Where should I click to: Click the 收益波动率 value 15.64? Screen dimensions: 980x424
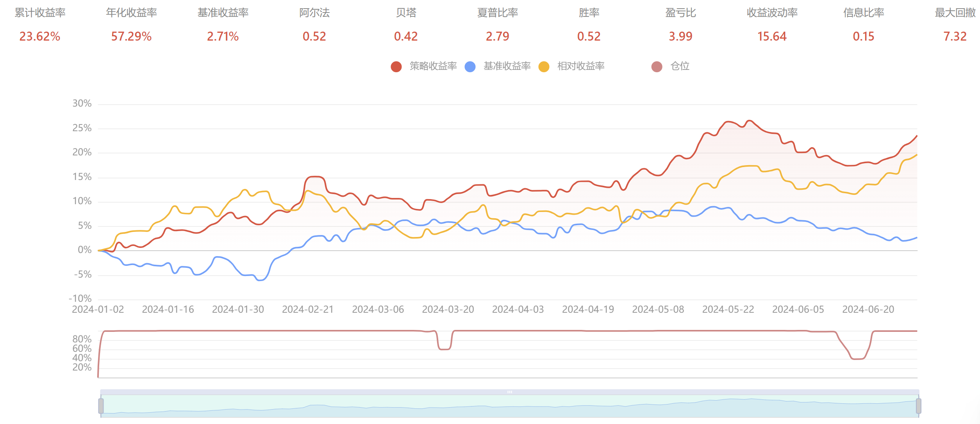coord(771,36)
